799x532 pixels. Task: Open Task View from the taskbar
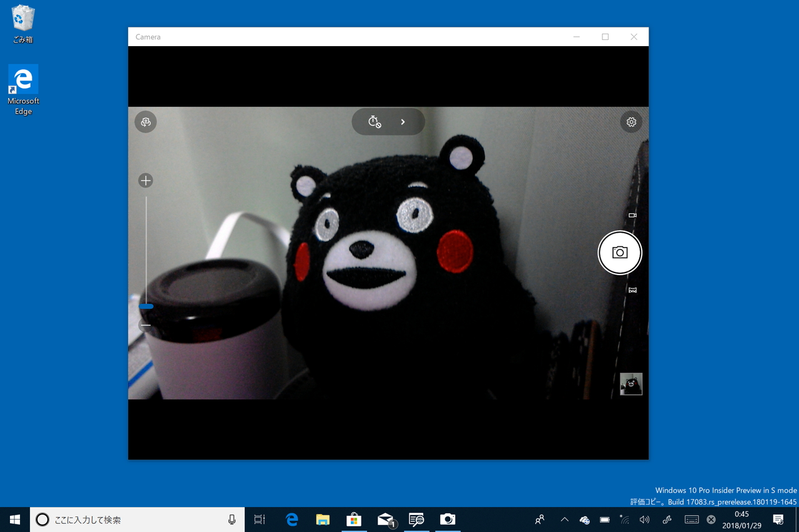260,519
